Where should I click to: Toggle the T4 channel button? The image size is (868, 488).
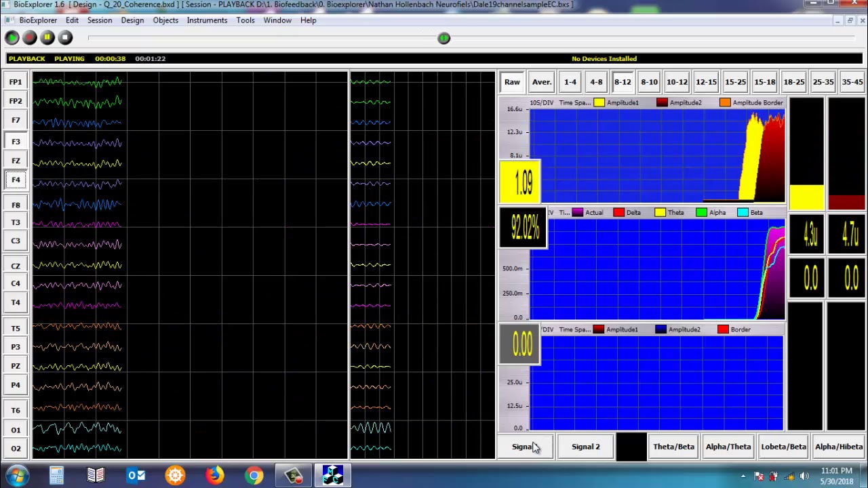tap(16, 302)
